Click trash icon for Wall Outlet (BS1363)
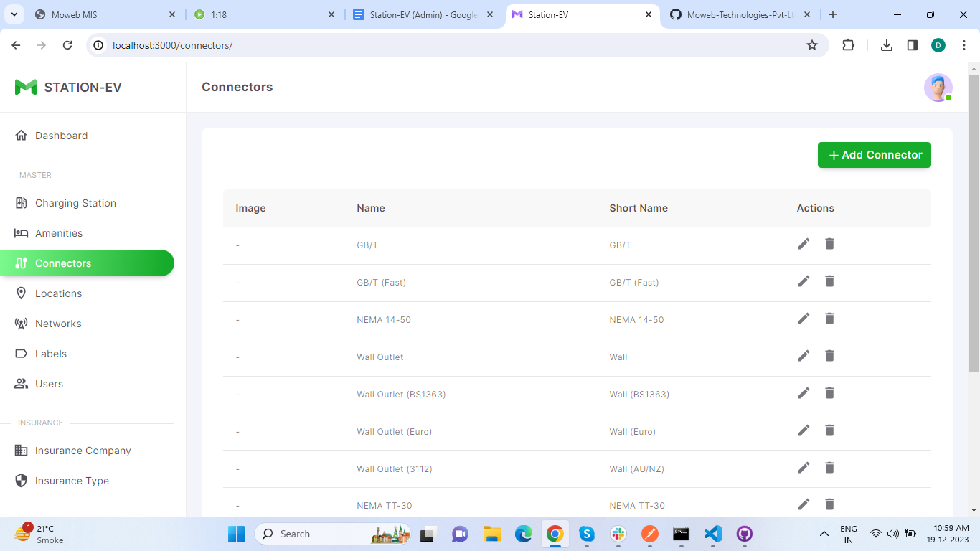This screenshot has width=980, height=551. pos(829,393)
